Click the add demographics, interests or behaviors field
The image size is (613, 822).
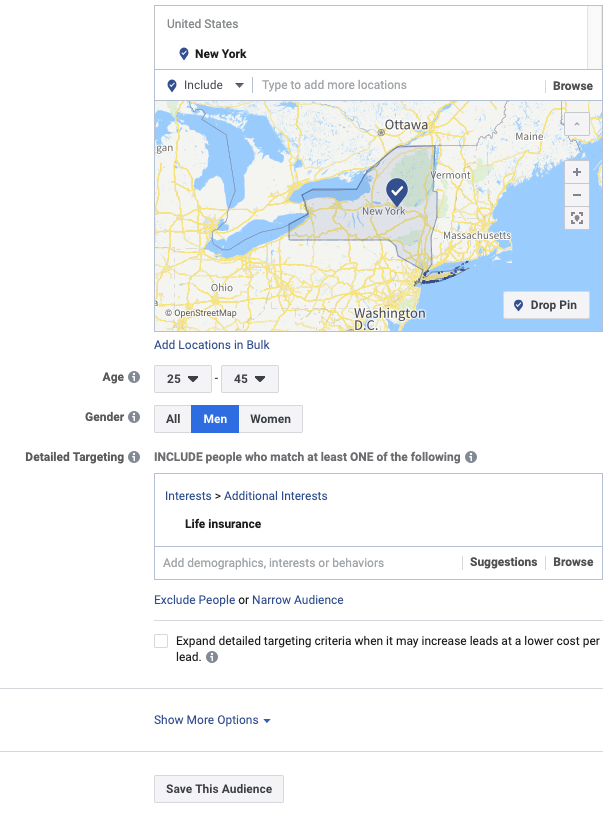coord(307,563)
